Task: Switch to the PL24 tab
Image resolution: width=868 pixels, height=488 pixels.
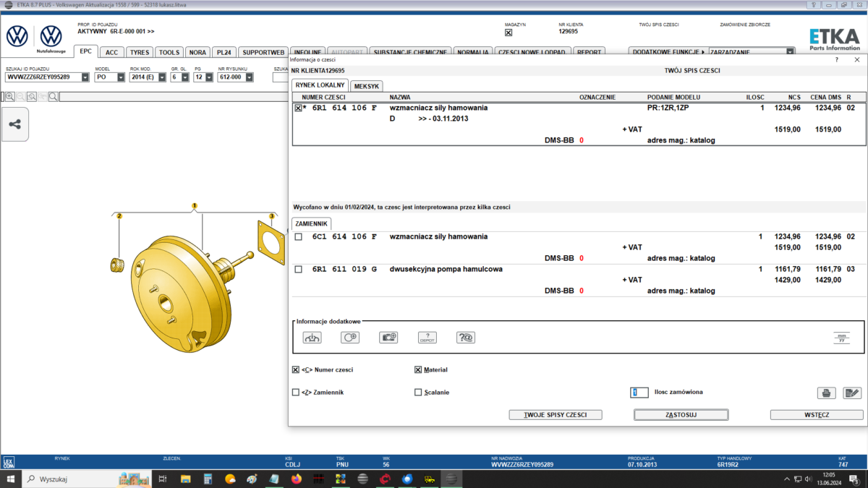Action: [224, 52]
